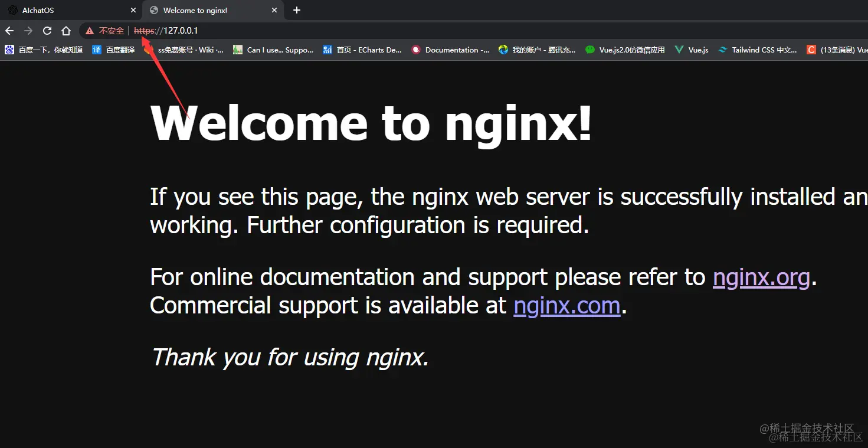Open the Vue.js2.0仿微信应用 bookmark
The width and height of the screenshot is (868, 448).
point(625,50)
